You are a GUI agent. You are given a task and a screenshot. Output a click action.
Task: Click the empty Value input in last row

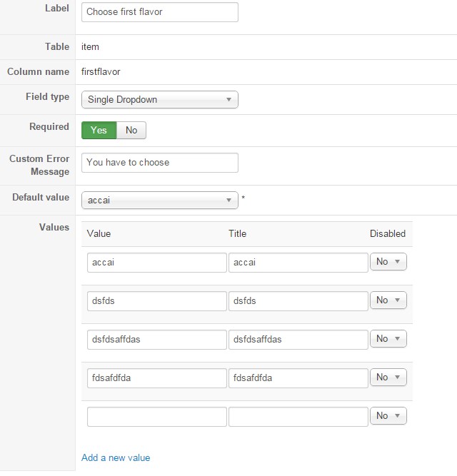156,417
